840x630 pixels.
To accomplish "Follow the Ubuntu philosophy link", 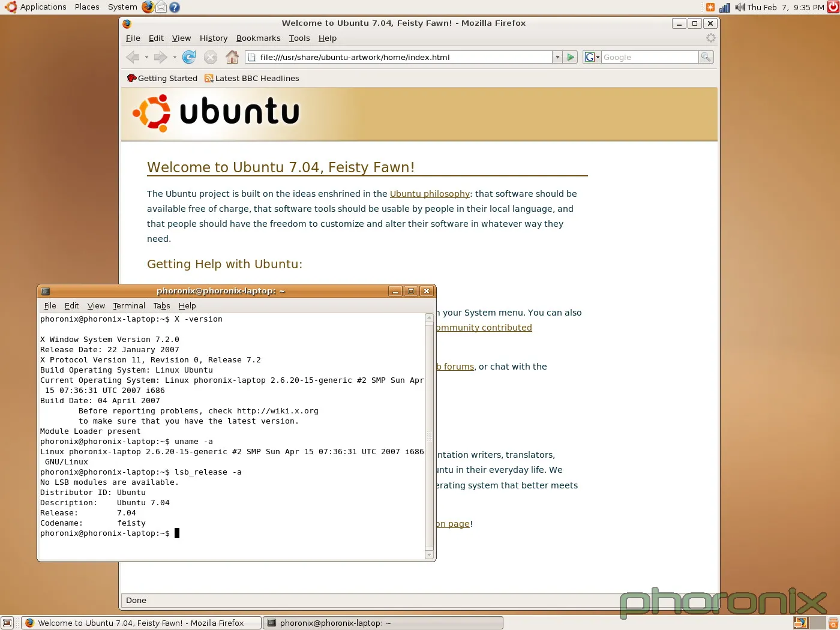I will coord(430,194).
